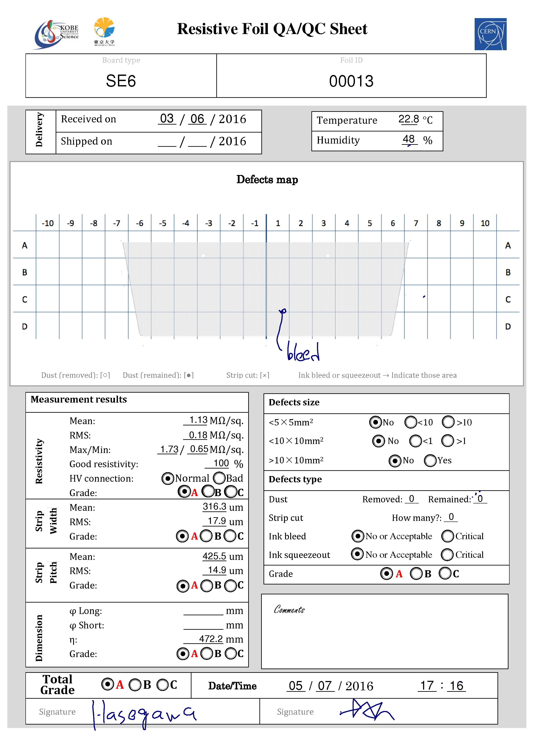Viewport: 535px width, 756px height.
Task: Edit Strip Width RMS 17.9
Action: pyautogui.click(x=215, y=521)
